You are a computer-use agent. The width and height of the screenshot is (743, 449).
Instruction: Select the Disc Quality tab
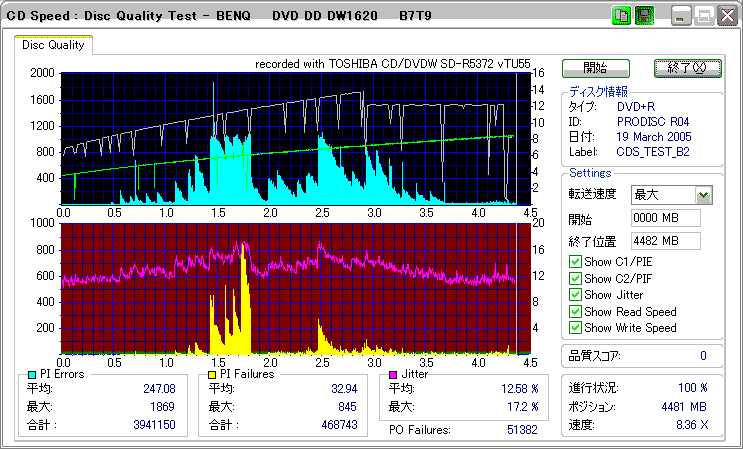point(53,45)
